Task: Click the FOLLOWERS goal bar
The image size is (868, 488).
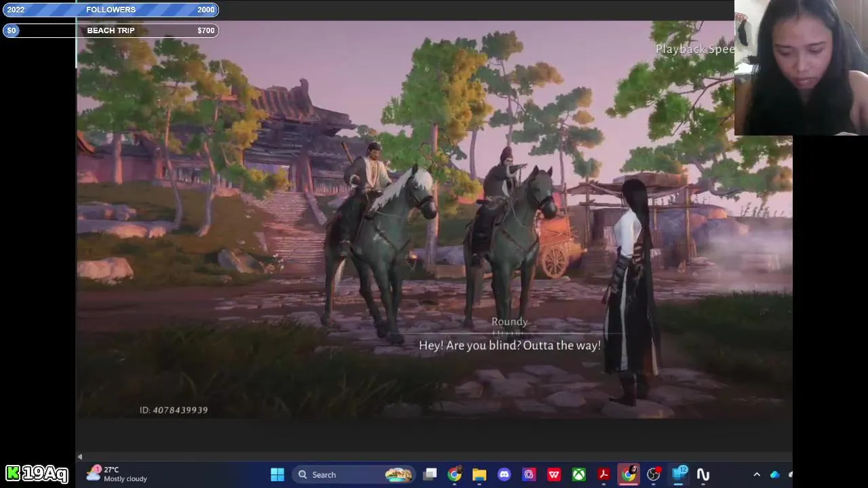Action: click(x=111, y=9)
